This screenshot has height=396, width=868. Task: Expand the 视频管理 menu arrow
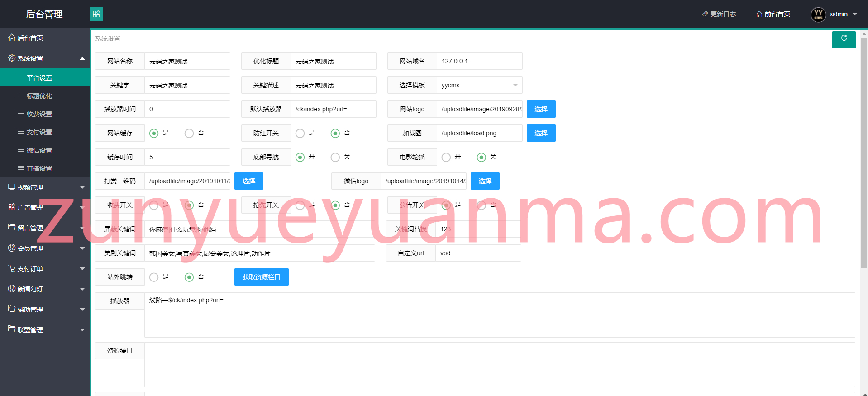(x=82, y=187)
